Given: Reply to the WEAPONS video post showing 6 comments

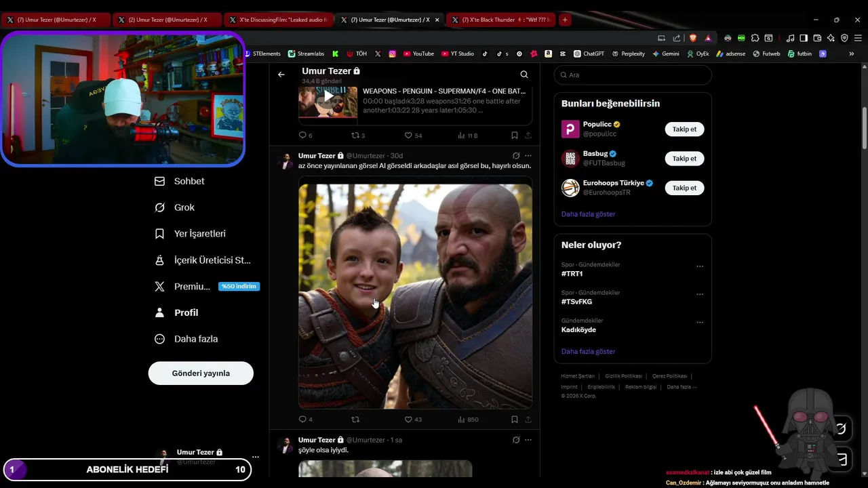Looking at the screenshot, I should 305,136.
